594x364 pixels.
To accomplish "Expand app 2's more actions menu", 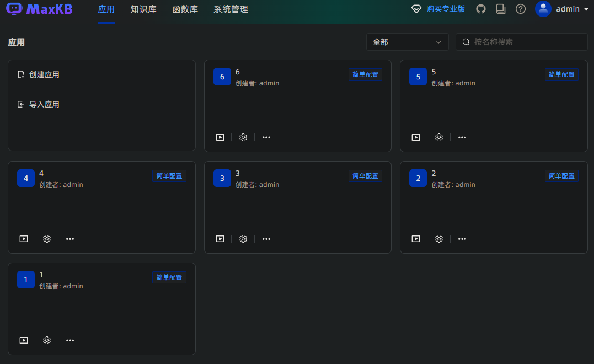I will click(462, 238).
